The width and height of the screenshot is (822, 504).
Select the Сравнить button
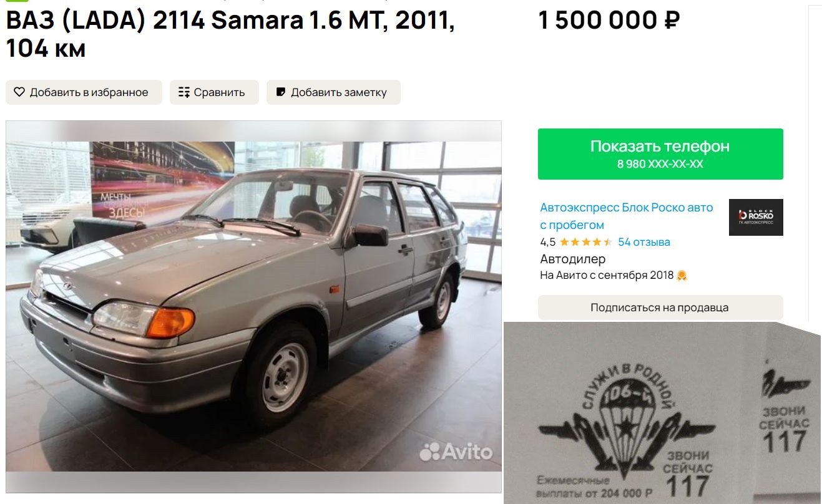click(214, 92)
